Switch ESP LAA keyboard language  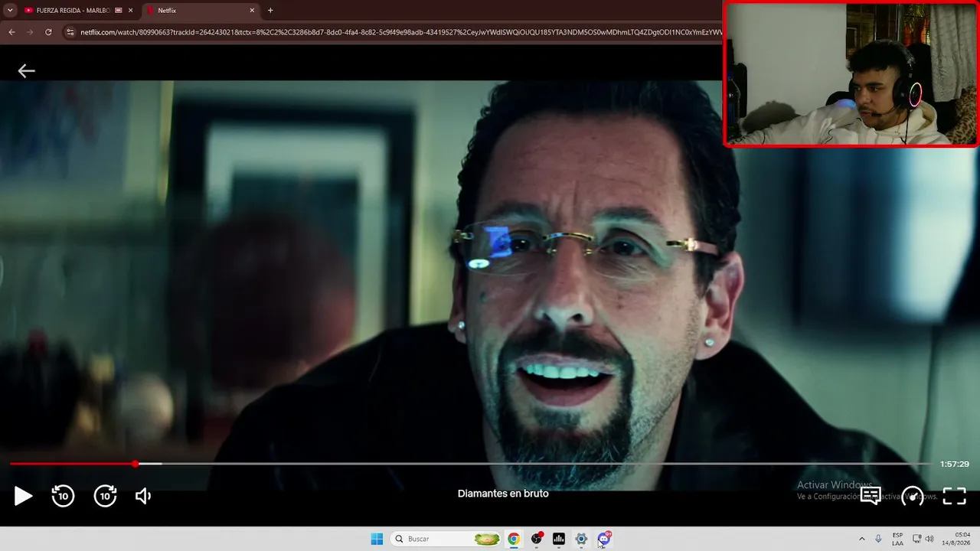click(x=897, y=539)
